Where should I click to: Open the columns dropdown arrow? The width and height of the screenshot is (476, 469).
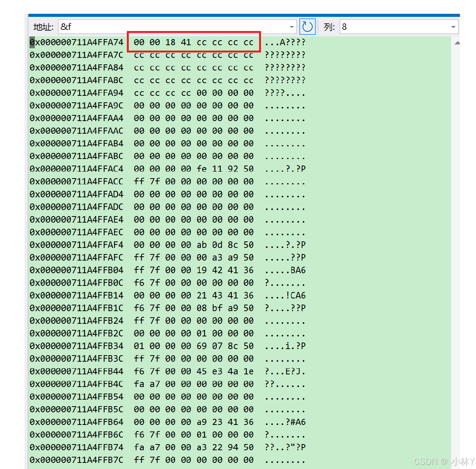click(453, 27)
